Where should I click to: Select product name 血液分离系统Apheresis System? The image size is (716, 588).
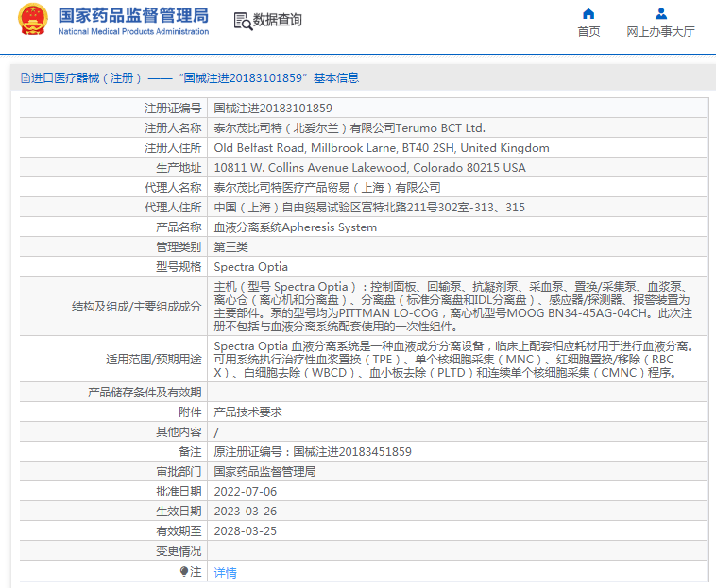click(296, 227)
